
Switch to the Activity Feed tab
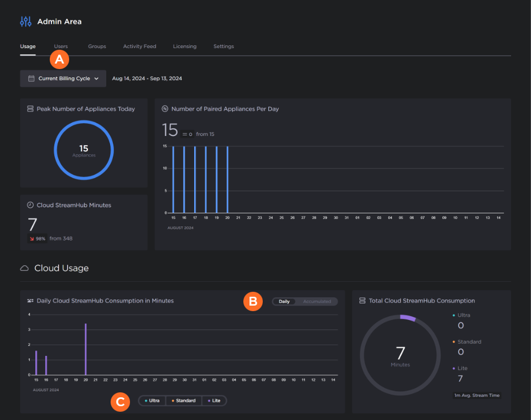pos(139,46)
